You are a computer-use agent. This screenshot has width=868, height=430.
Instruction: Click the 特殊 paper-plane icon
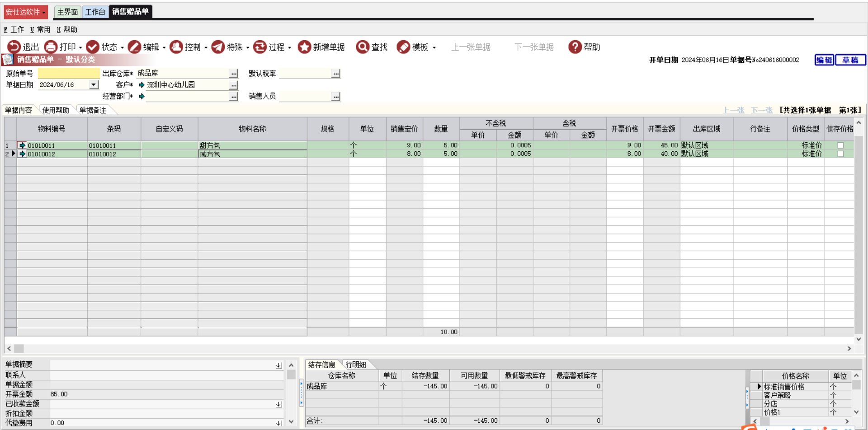click(218, 47)
